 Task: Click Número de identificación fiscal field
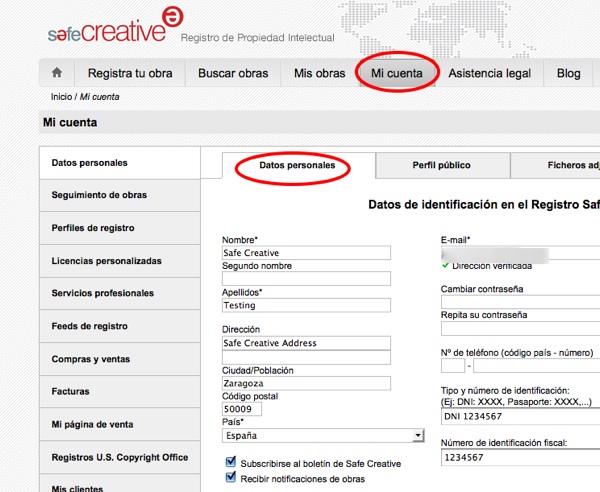click(520, 459)
